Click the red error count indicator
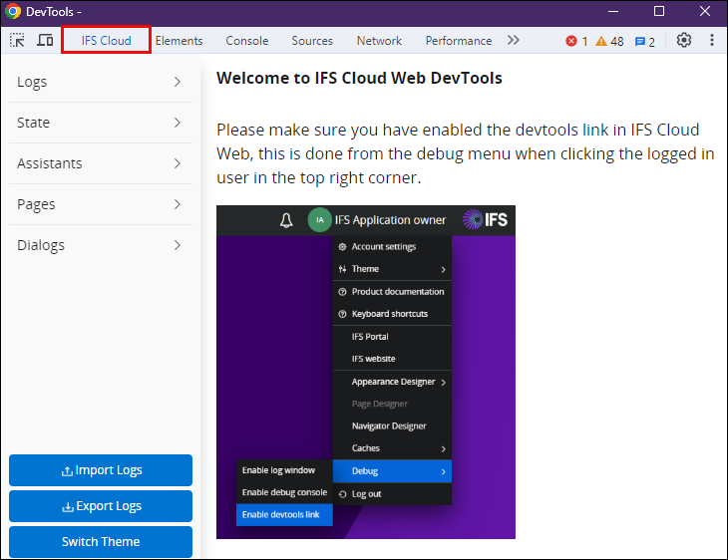The height and width of the screenshot is (560, 728). (576, 41)
